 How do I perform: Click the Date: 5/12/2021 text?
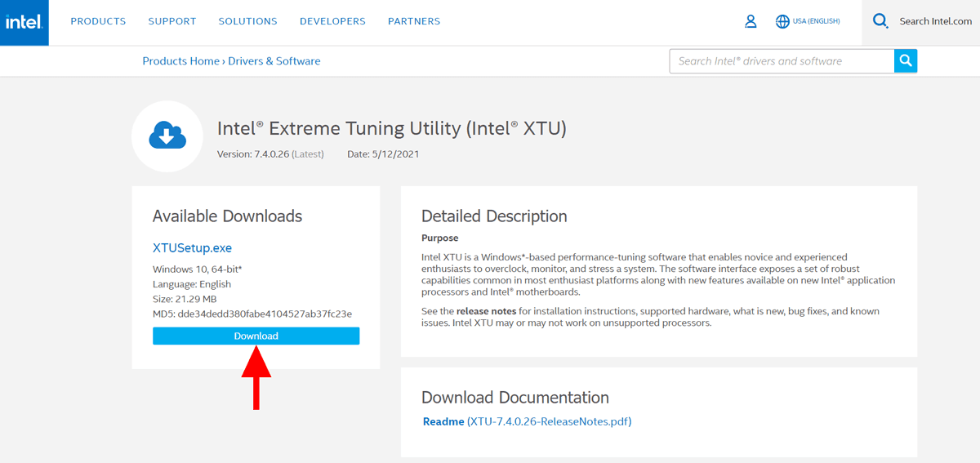383,154
